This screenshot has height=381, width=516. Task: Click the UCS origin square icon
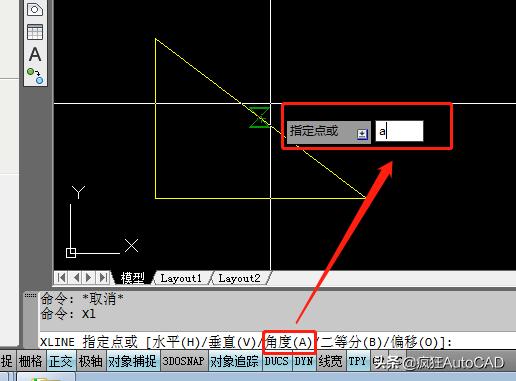(71, 253)
